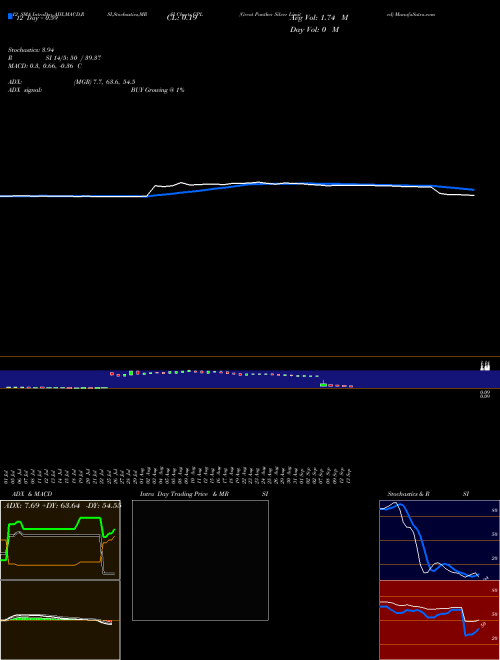Click the 'Stochastics & R' panel title
Screen dimensions: 500x660
click(x=408, y=494)
